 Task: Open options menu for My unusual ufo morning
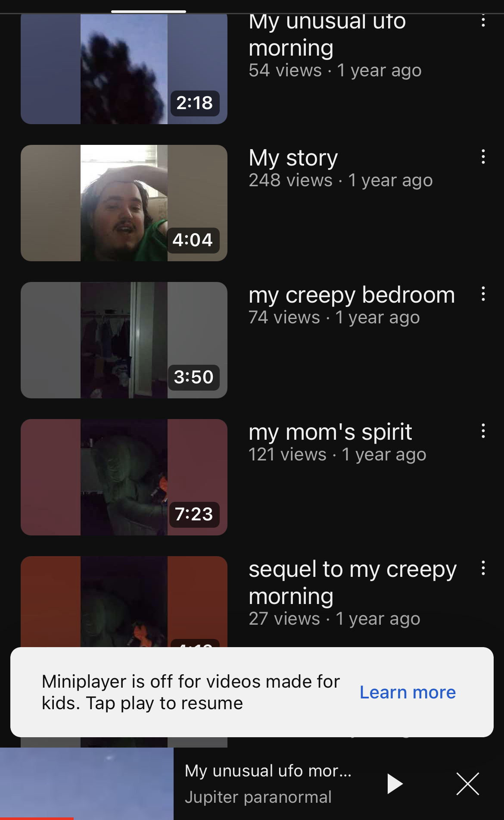click(x=483, y=21)
